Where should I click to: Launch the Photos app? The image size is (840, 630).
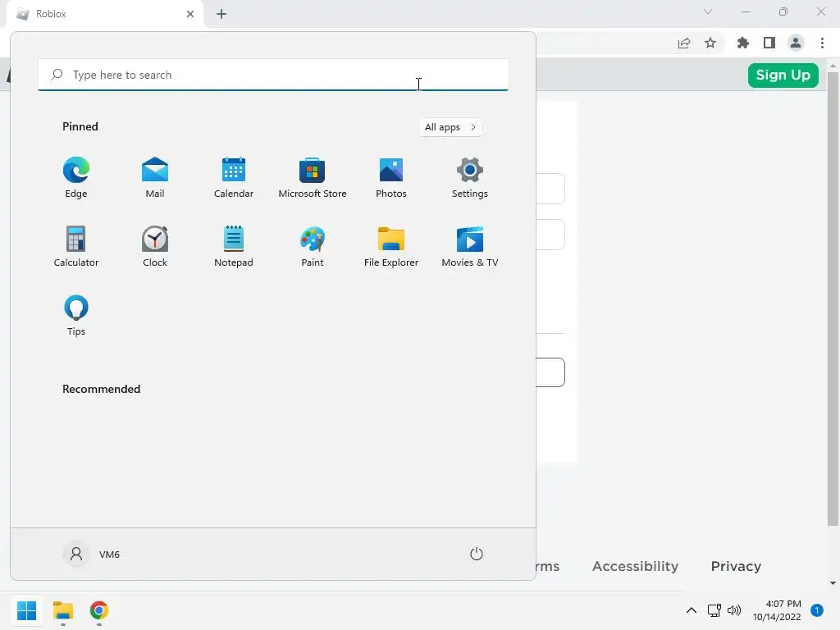(391, 178)
